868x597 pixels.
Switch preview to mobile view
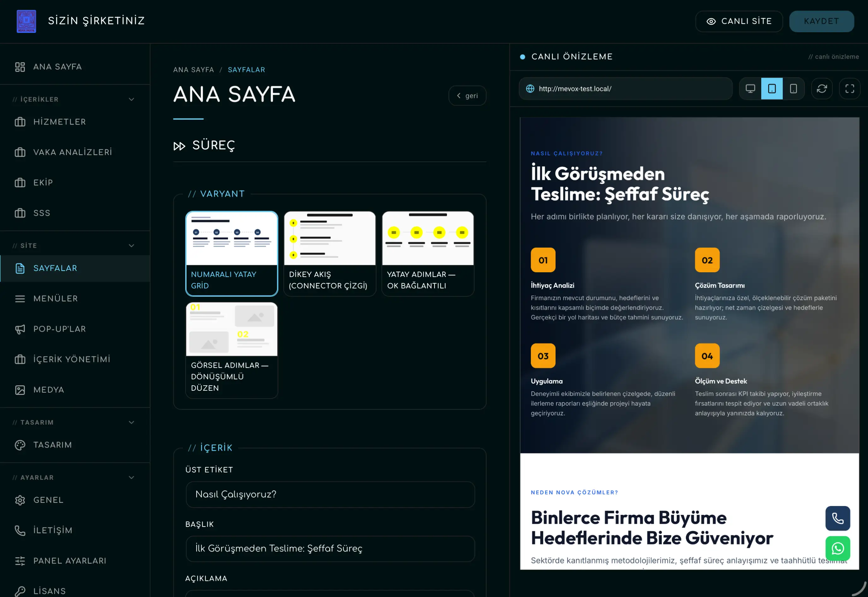tap(793, 89)
